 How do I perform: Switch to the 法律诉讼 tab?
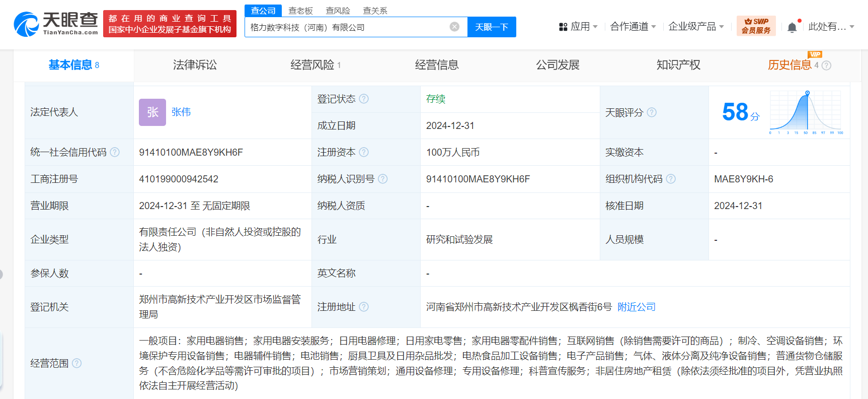[195, 65]
